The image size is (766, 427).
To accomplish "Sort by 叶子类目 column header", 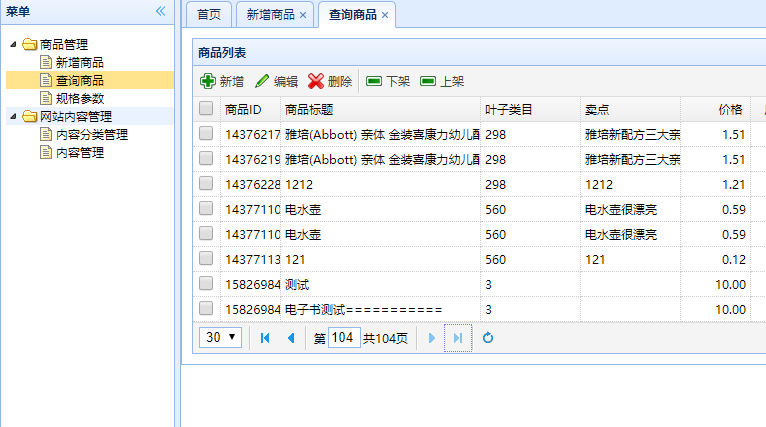I will (531, 109).
